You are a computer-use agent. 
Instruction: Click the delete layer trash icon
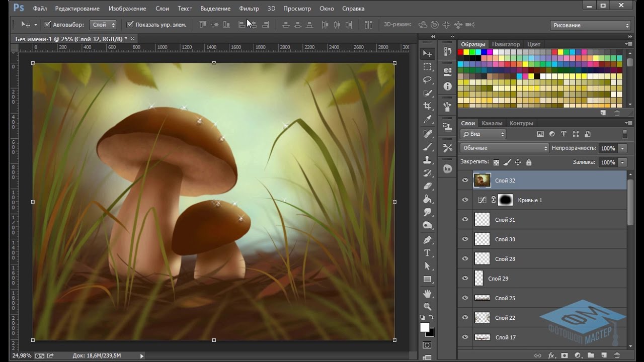pyautogui.click(x=617, y=355)
